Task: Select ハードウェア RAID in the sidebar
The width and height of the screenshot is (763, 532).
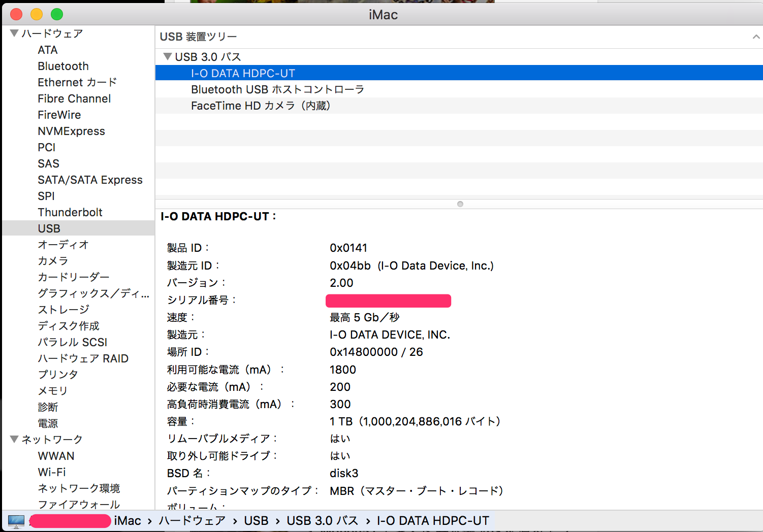Action: click(83, 358)
